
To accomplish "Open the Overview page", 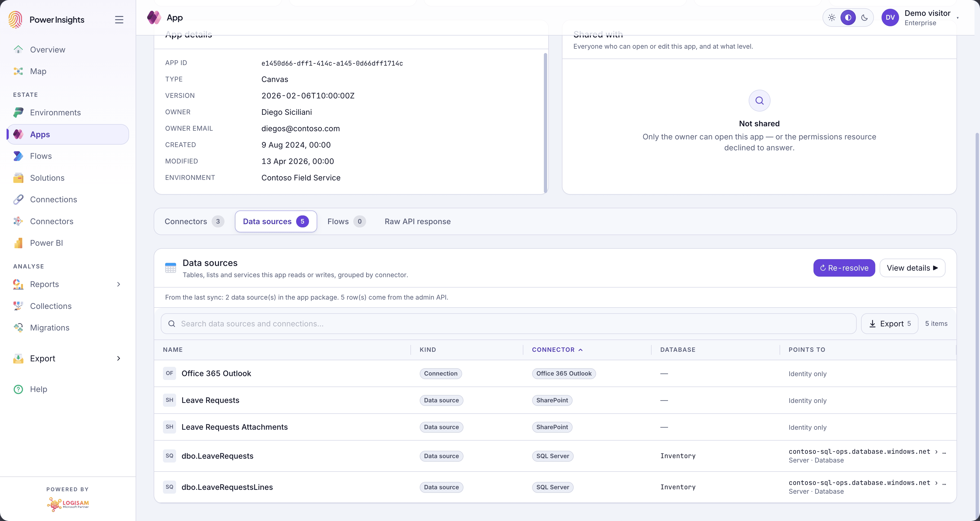I will (68, 49).
